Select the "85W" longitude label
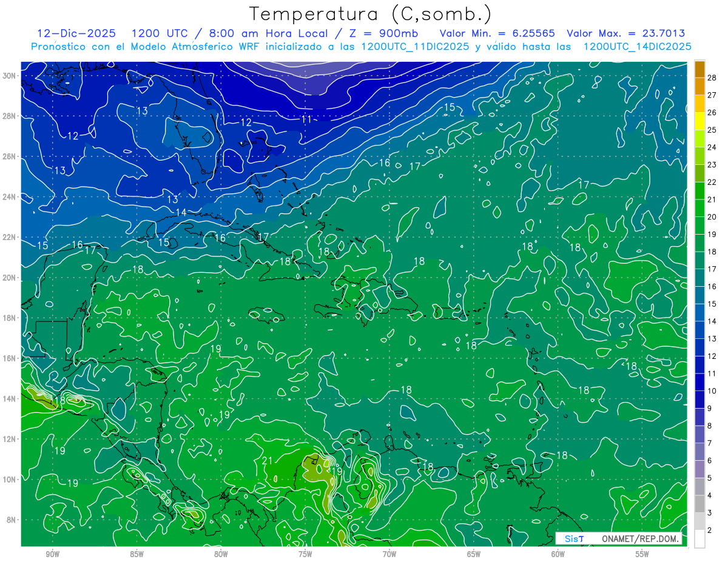The width and height of the screenshot is (728, 562). coord(136,554)
